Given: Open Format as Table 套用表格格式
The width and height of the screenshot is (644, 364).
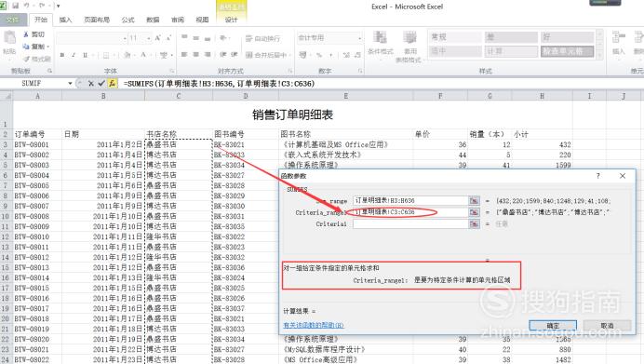Looking at the screenshot, I should (409, 47).
